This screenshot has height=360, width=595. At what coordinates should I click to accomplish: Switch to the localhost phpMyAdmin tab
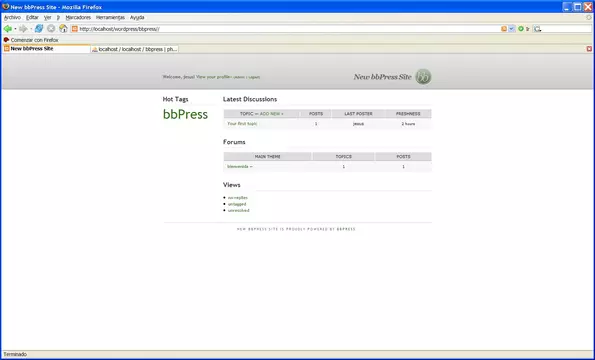tap(135, 49)
